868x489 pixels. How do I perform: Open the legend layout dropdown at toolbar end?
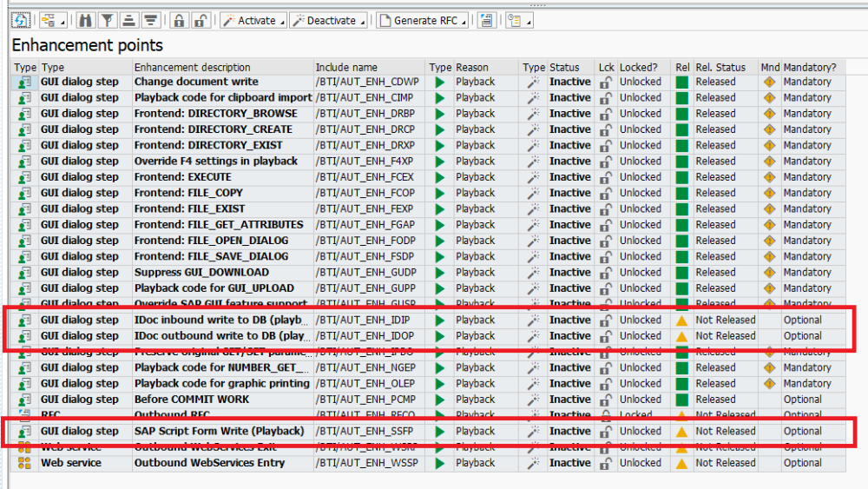coord(519,21)
